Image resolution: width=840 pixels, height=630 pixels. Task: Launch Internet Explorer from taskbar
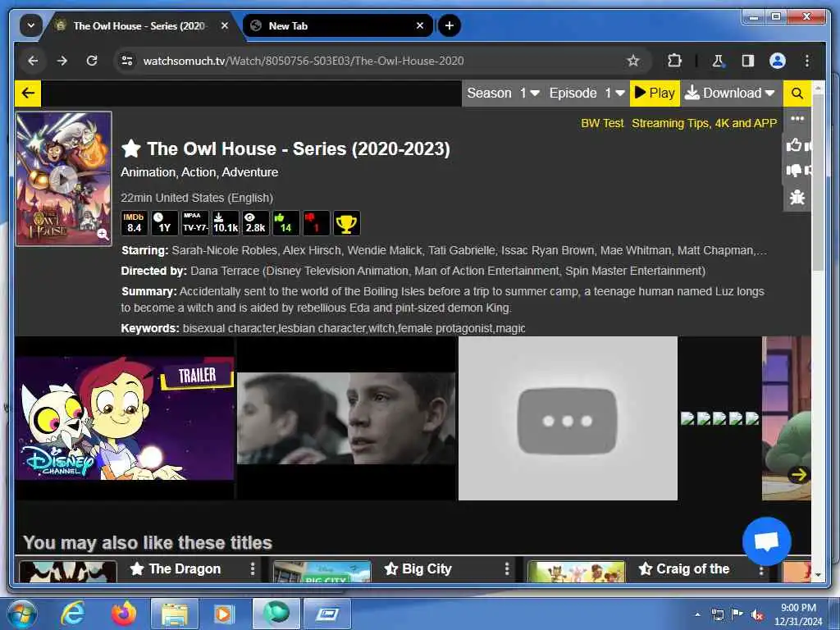(72, 614)
